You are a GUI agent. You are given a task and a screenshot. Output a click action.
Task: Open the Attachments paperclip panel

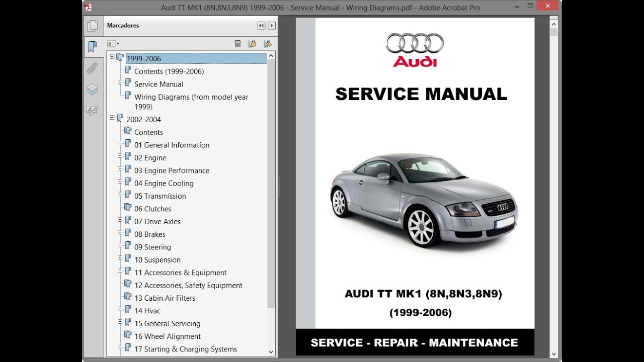coord(92,68)
